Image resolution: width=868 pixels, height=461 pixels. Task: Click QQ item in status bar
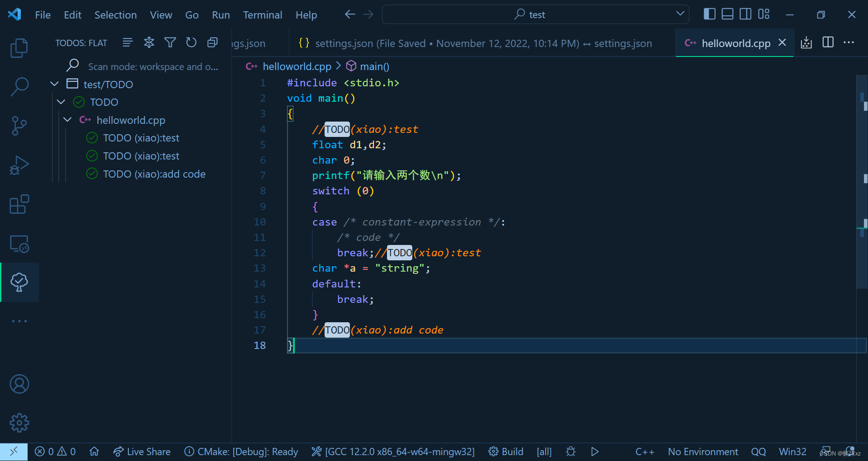758,452
